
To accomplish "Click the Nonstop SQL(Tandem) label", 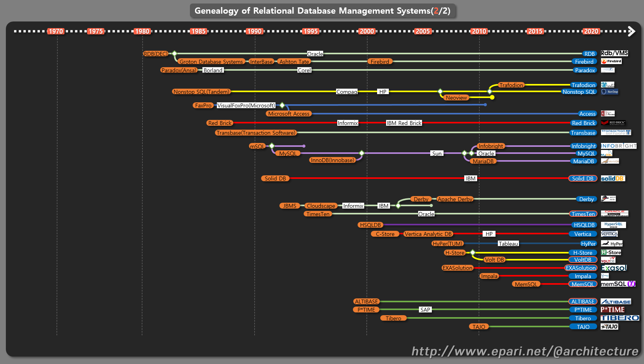I will tap(202, 92).
